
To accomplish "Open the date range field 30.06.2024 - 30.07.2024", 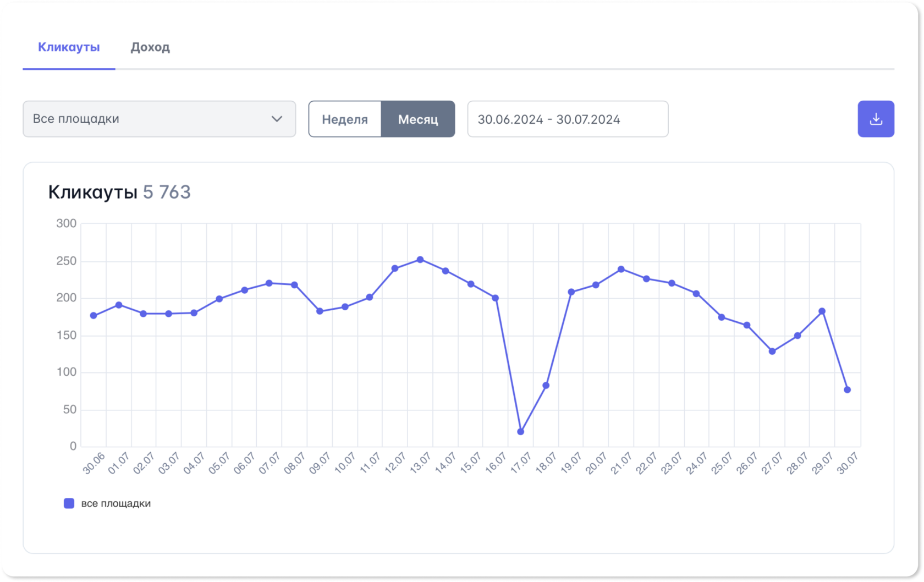I will (568, 119).
